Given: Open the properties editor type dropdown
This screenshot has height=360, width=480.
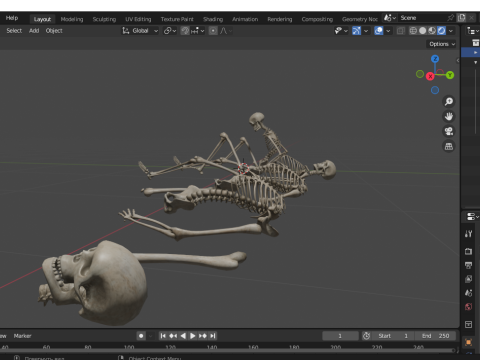Looking at the screenshot, I should point(472,217).
